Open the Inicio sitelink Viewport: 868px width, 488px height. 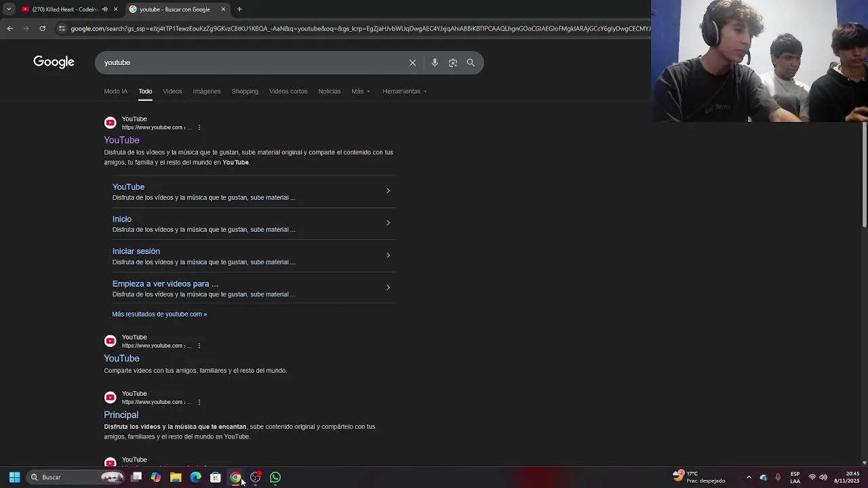[x=122, y=219]
